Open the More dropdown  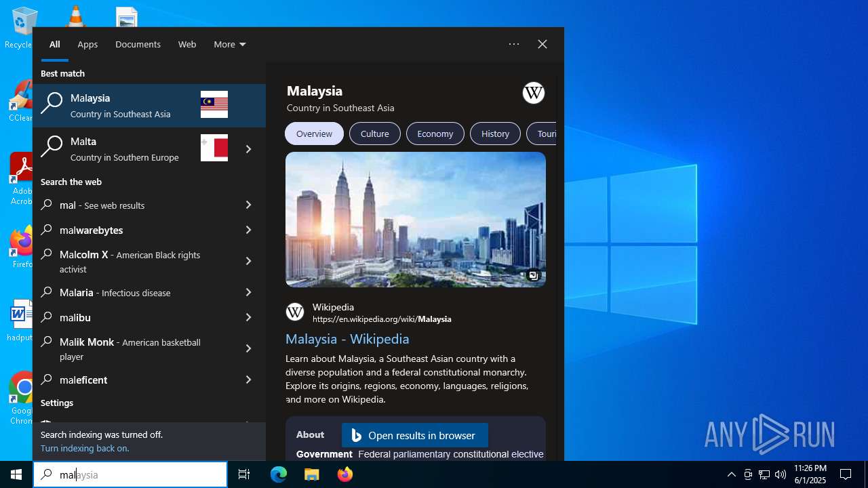(x=230, y=44)
